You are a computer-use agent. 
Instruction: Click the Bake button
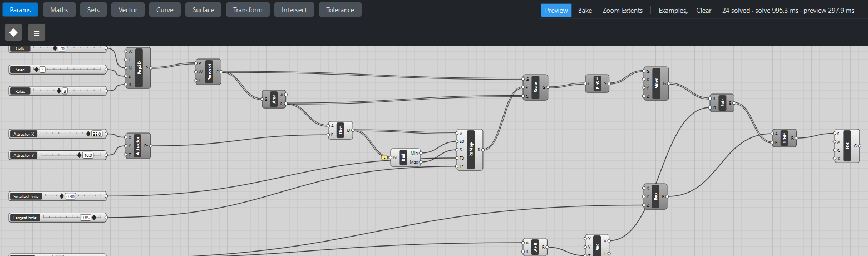(585, 11)
